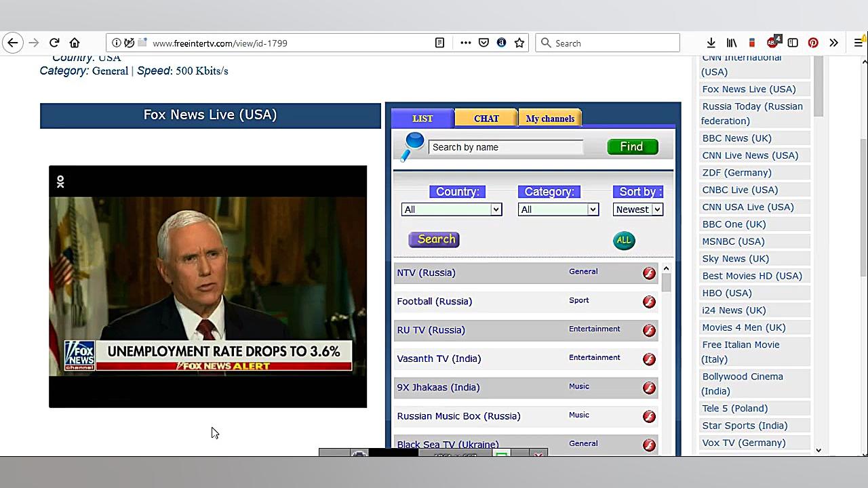Open BBC One (UK) sidebar link
The width and height of the screenshot is (868, 488).
[734, 224]
